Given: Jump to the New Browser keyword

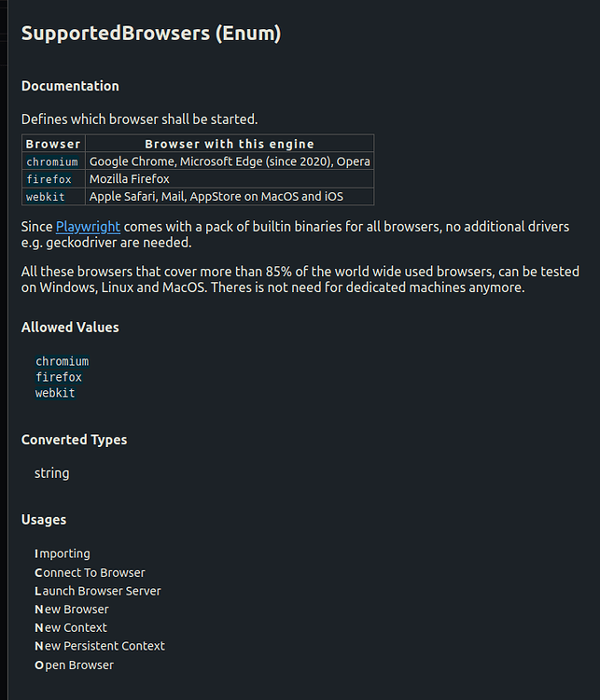Looking at the screenshot, I should (72, 609).
